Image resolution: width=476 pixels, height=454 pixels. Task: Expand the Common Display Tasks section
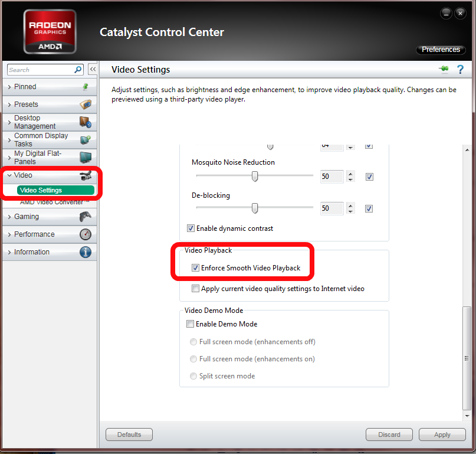pos(41,140)
